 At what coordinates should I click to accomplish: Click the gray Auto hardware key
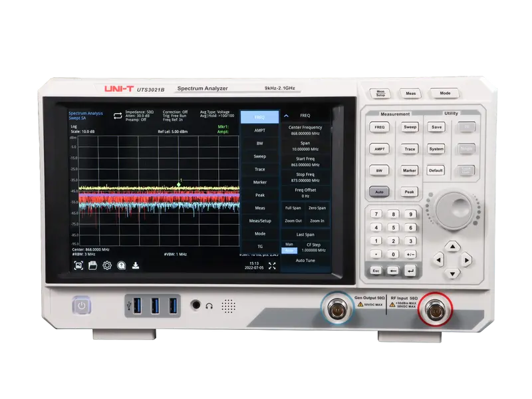click(379, 192)
